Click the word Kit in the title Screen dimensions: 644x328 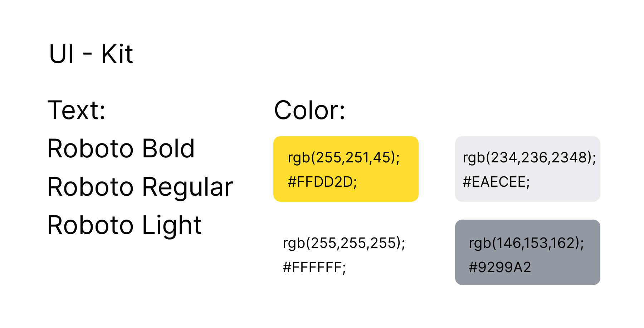point(117,54)
